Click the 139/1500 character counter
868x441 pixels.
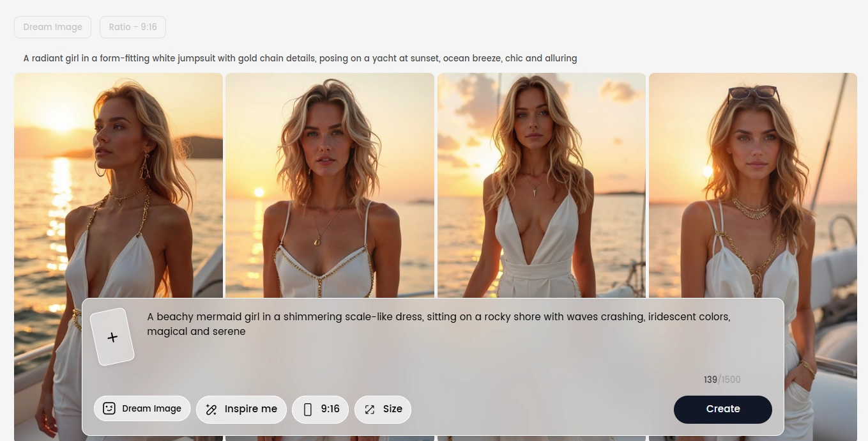722,380
